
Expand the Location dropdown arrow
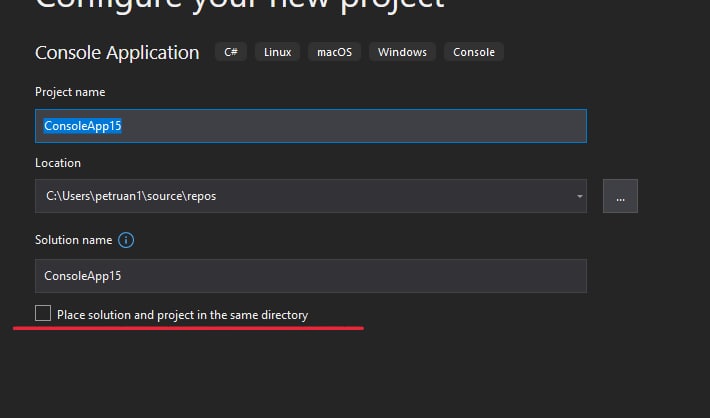click(579, 196)
